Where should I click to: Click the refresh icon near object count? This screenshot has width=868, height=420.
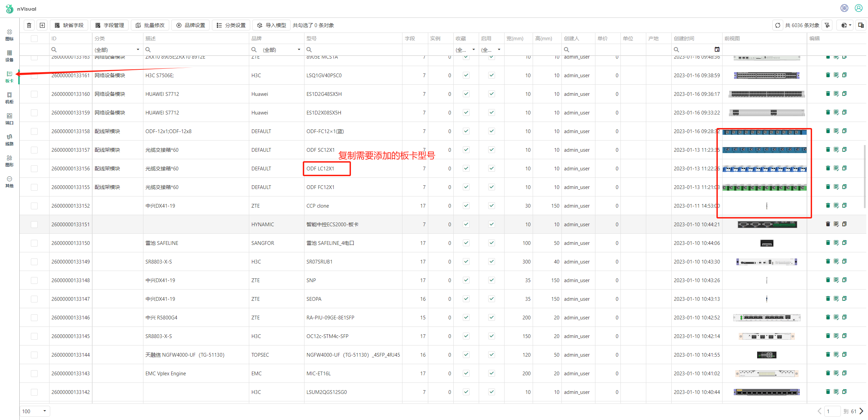point(778,25)
